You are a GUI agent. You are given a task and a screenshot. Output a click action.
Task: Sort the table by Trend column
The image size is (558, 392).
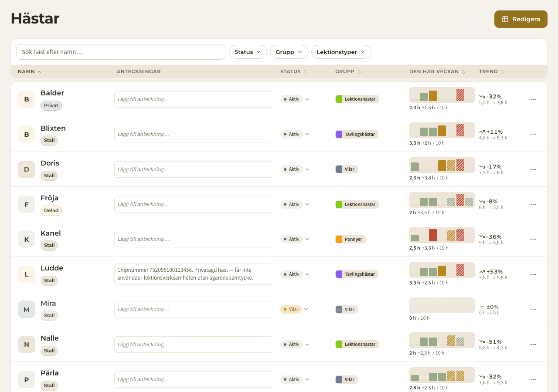492,71
